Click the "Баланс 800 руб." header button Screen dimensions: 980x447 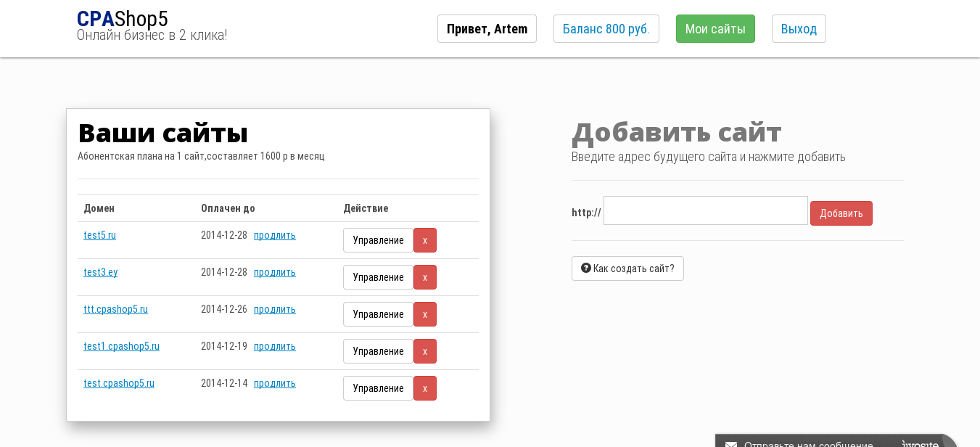(606, 29)
